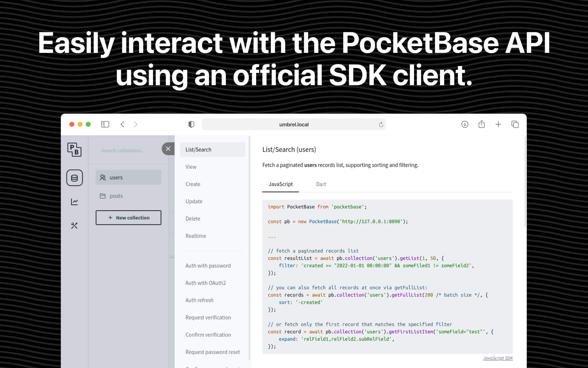Image resolution: width=588 pixels, height=368 pixels.
Task: Click the PocketBase logo icon
Action: click(74, 150)
